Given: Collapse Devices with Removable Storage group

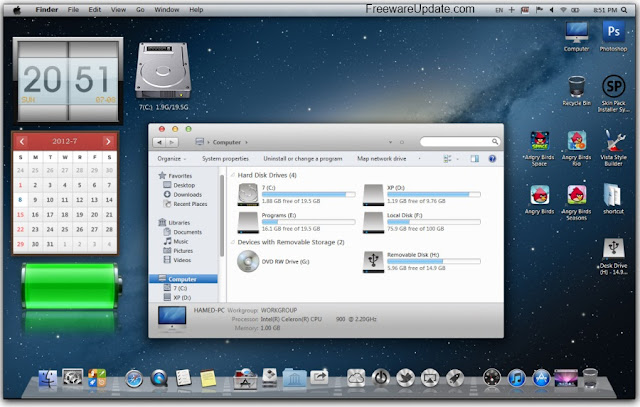Looking at the screenshot, I should 233,242.
